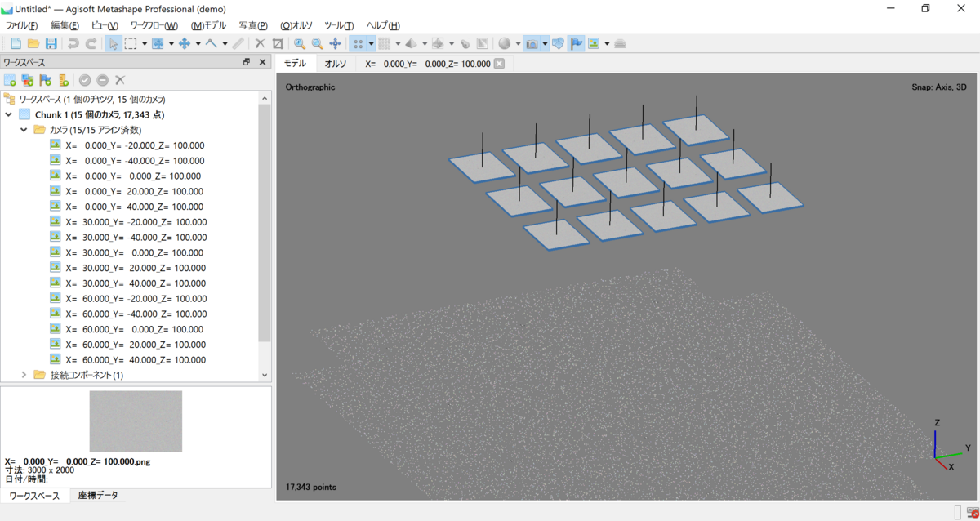This screenshot has width=980, height=521.
Task: Redo the last undone action
Action: pos(91,43)
